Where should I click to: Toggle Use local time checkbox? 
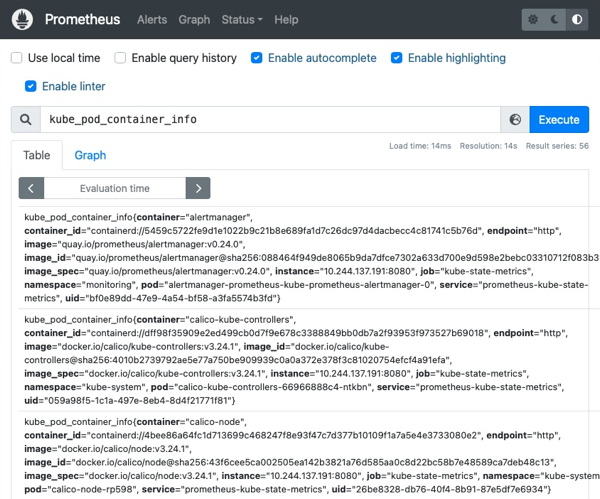[x=16, y=58]
